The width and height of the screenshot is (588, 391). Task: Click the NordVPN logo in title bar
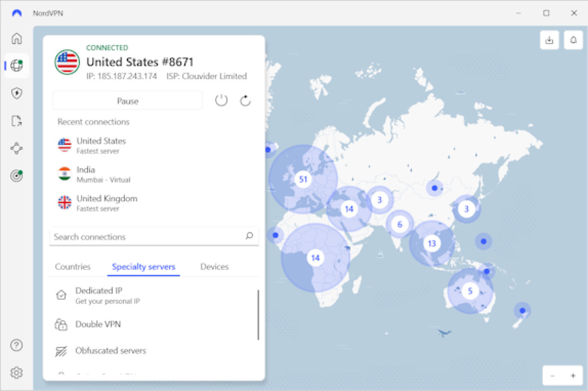pos(17,13)
